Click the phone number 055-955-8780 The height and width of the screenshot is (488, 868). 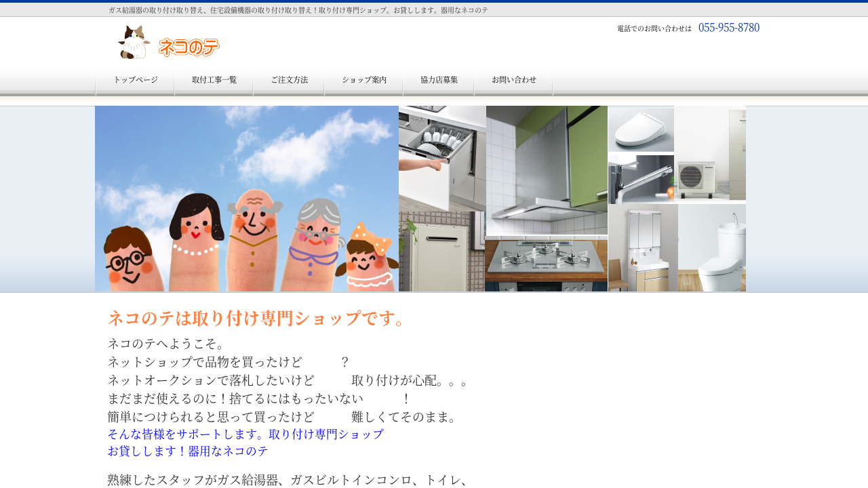point(728,28)
